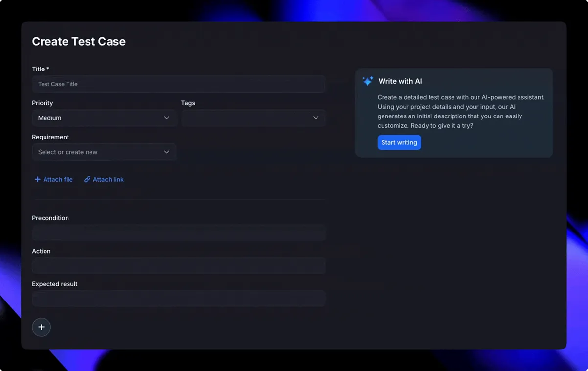This screenshot has width=588, height=371.
Task: Click the plus icon beside Attach file
Action: pyautogui.click(x=37, y=179)
